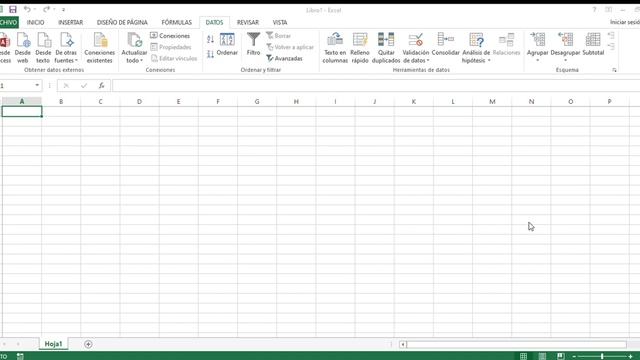
Task: Click cell A1
Action: pyautogui.click(x=22, y=111)
